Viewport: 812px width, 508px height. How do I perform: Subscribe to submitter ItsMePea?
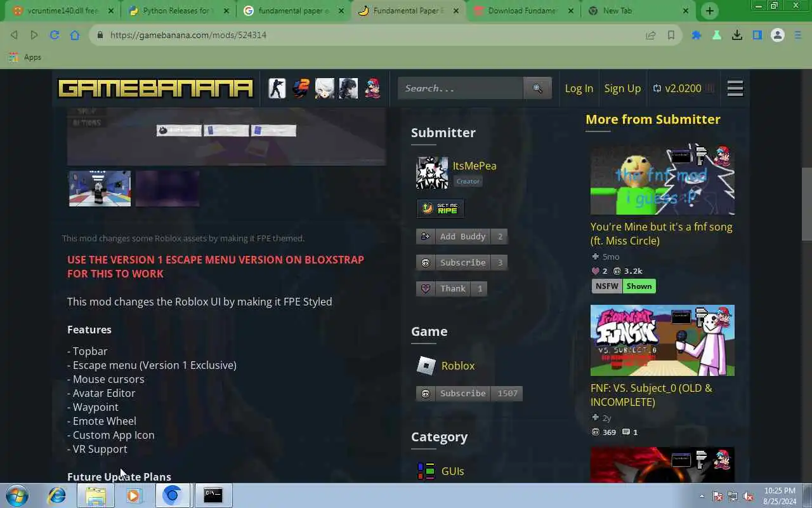tap(462, 262)
